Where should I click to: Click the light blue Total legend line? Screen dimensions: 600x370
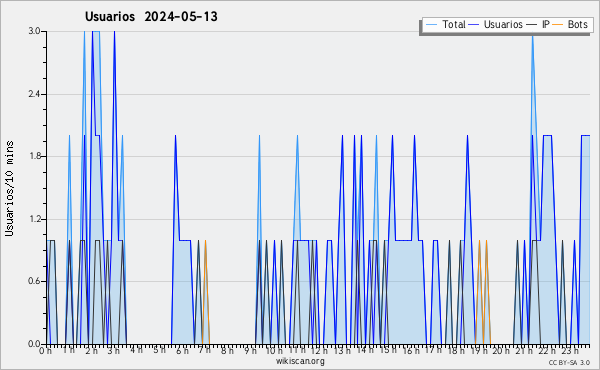point(432,25)
